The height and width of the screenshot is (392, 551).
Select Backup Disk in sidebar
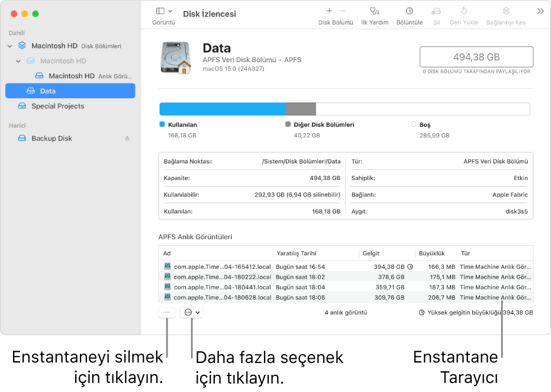pyautogui.click(x=70, y=139)
